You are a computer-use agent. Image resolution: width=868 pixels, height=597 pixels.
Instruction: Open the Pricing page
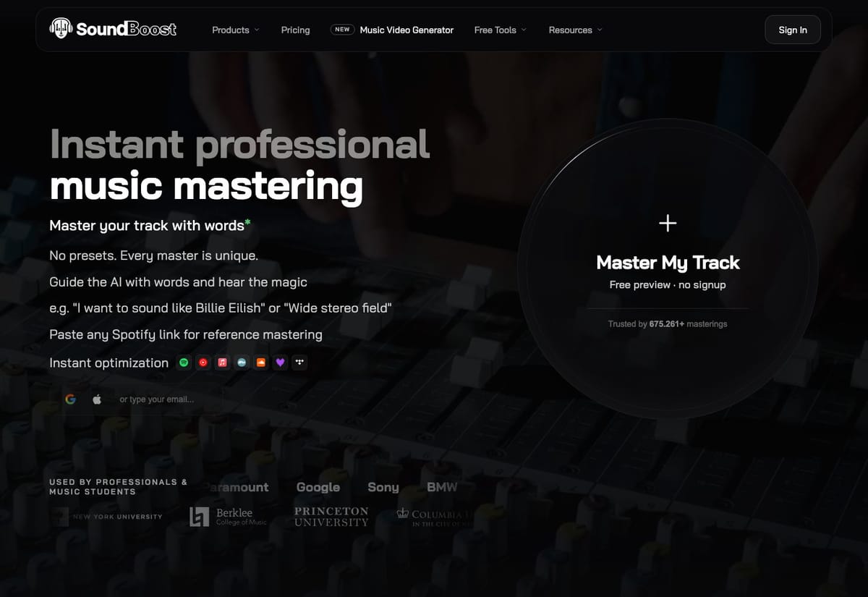(295, 30)
